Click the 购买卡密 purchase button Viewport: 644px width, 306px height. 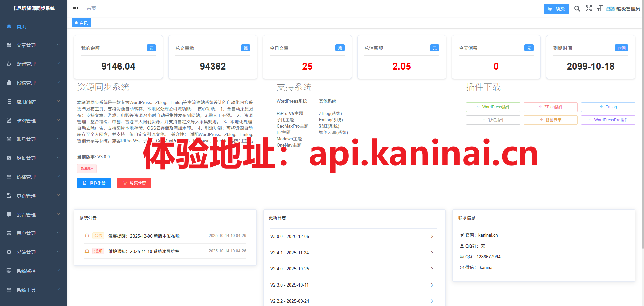134,183
